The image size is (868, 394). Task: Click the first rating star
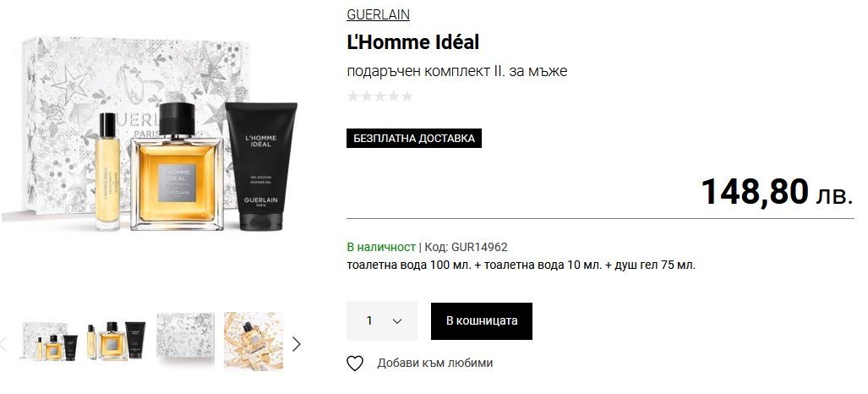pos(352,96)
